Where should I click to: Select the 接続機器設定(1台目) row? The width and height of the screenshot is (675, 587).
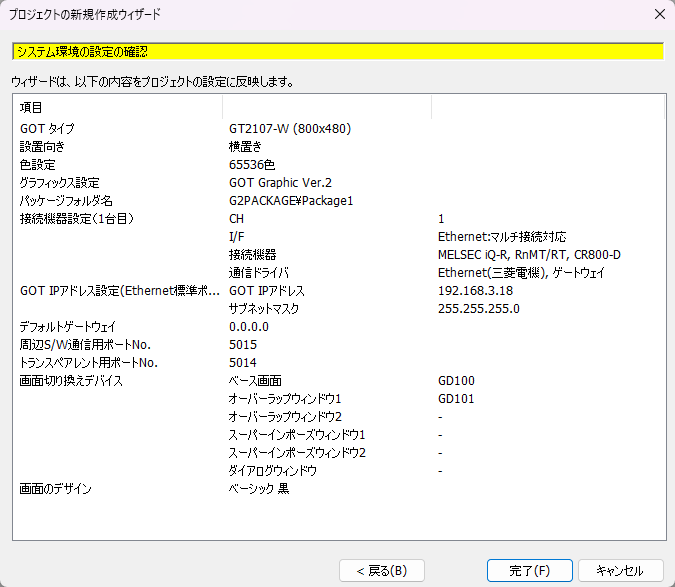pos(77,219)
